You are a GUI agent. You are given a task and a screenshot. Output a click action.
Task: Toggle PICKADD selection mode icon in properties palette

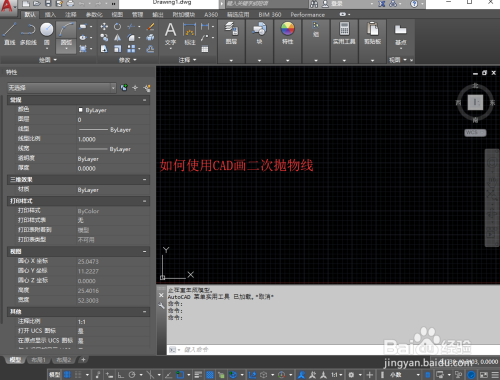(x=124, y=88)
